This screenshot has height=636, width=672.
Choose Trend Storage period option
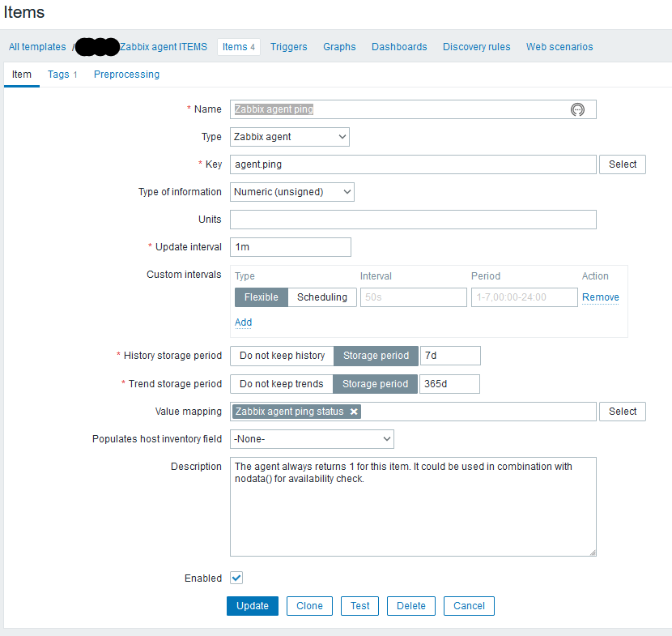pos(375,384)
